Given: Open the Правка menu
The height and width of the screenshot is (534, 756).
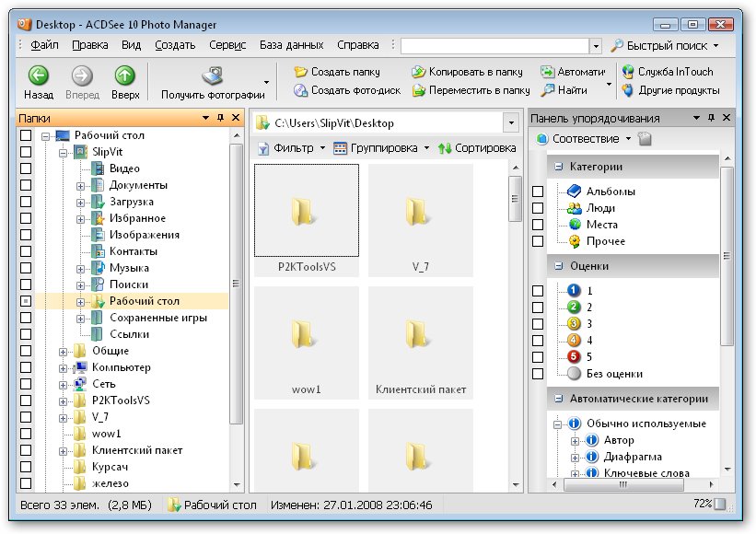Looking at the screenshot, I should coord(89,45).
